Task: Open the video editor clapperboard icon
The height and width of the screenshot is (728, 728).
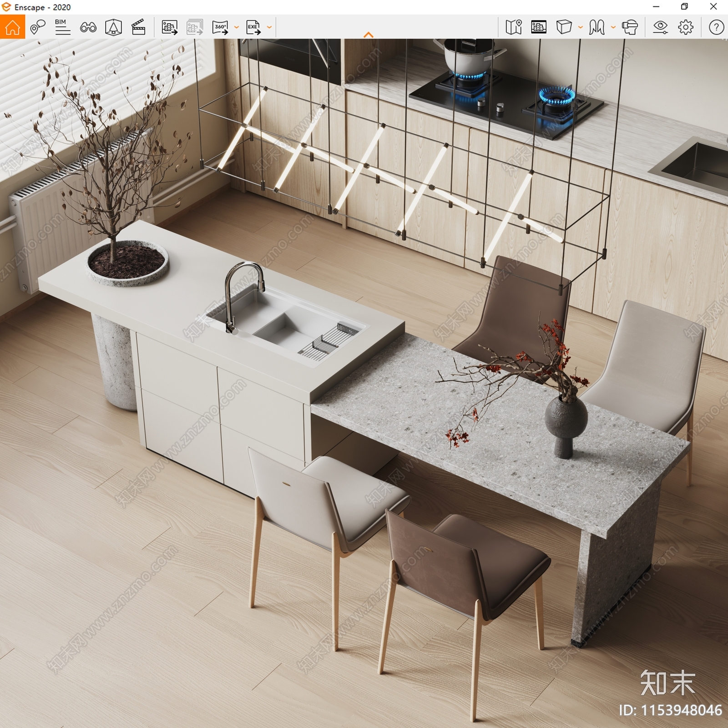Action: click(138, 27)
